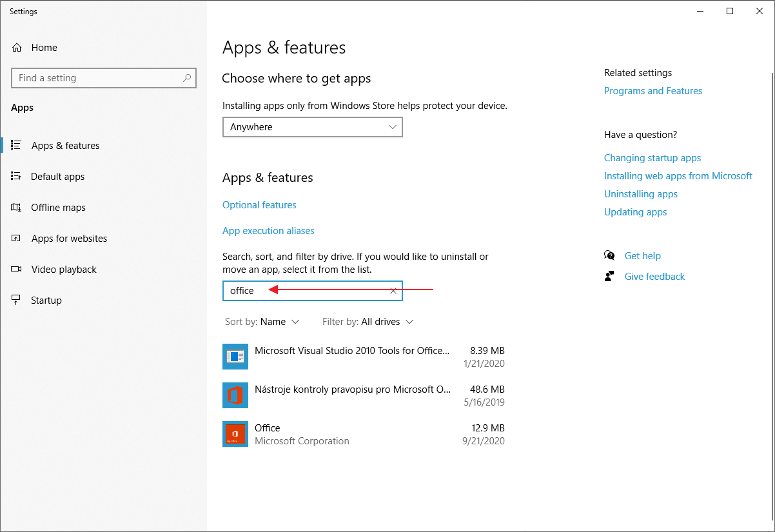
Task: Click the Startup sidebar icon
Action: pyautogui.click(x=17, y=300)
